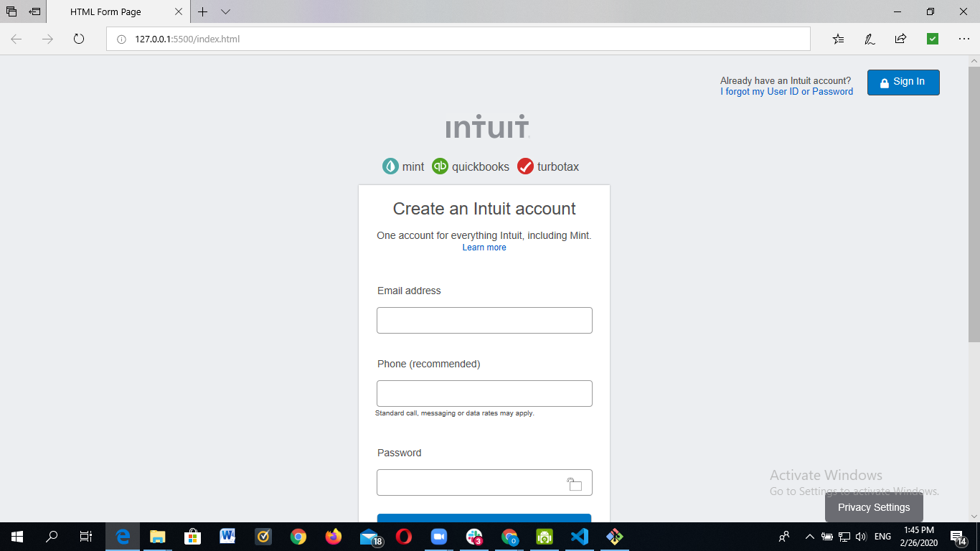Open second Chrome icon with badge
This screenshot has width=980, height=551.
click(x=509, y=537)
